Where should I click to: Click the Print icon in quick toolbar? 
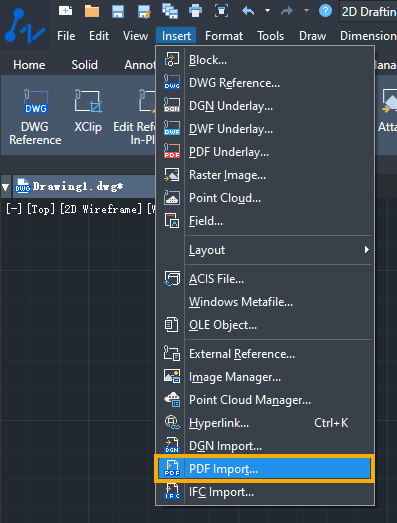[195, 11]
